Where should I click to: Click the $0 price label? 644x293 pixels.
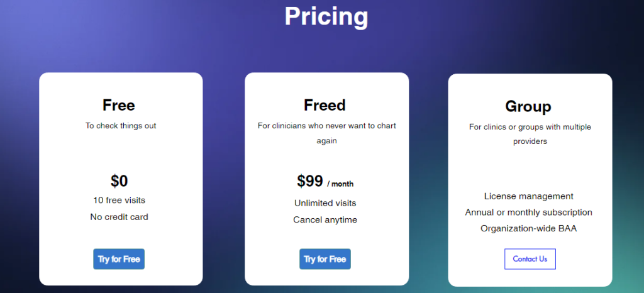(119, 181)
